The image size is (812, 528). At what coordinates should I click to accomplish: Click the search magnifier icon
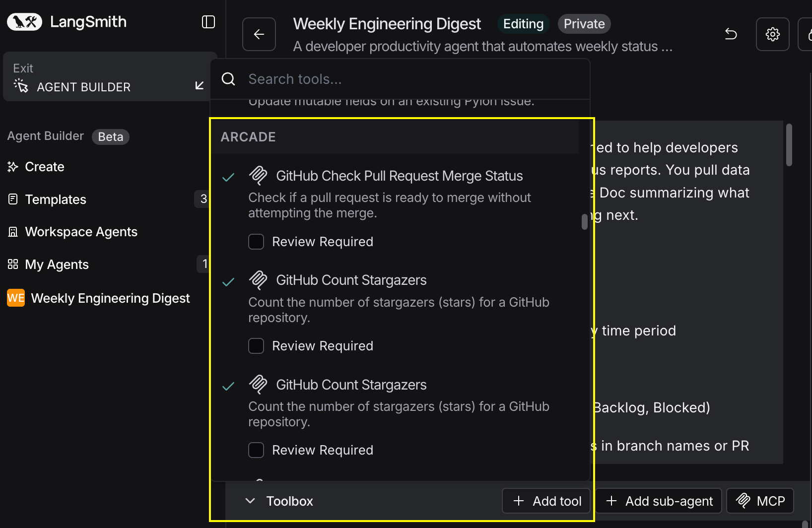[228, 79]
